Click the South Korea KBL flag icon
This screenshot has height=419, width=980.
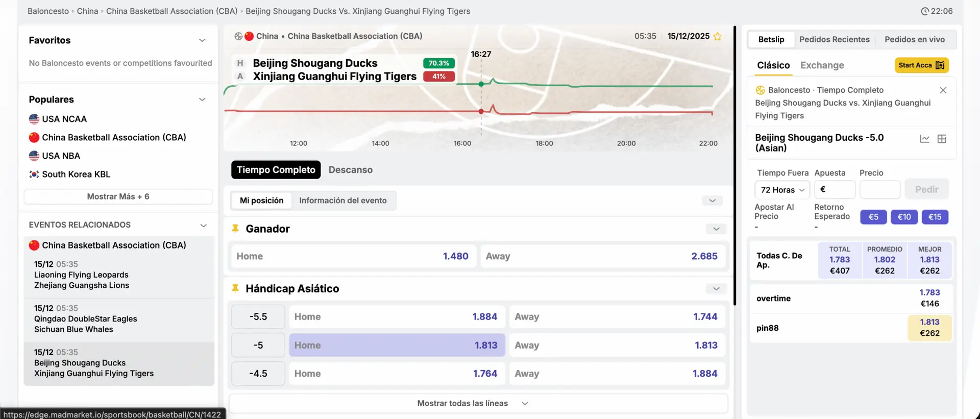(x=34, y=174)
